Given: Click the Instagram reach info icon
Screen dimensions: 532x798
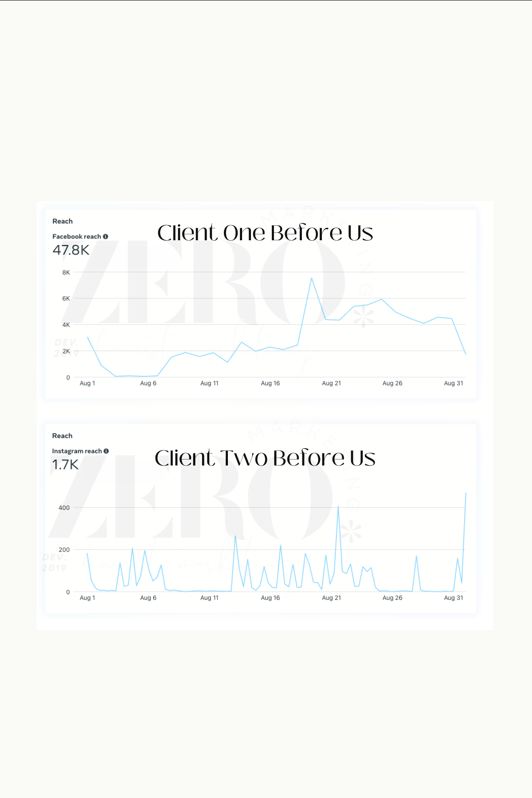Looking at the screenshot, I should point(106,451).
